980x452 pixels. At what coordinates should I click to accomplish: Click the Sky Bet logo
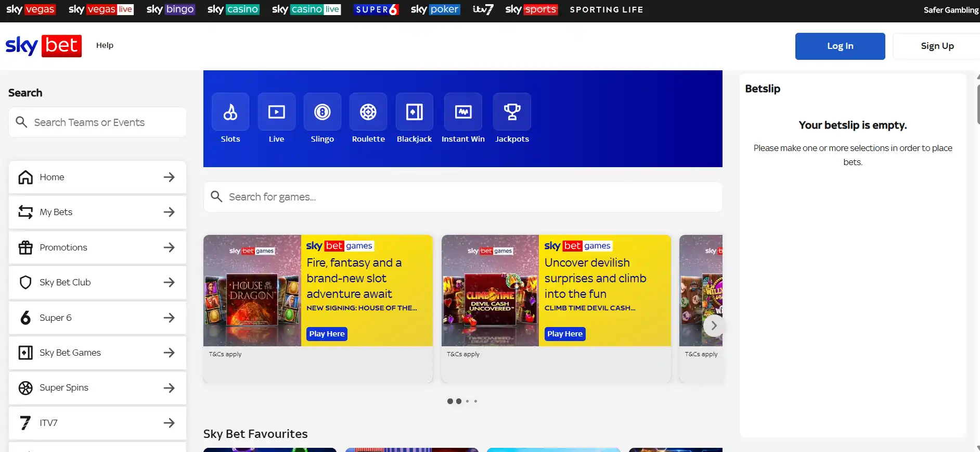(x=44, y=46)
